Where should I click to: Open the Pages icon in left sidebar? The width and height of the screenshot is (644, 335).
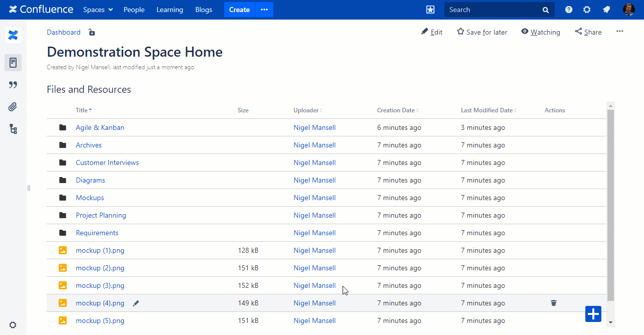13,63
